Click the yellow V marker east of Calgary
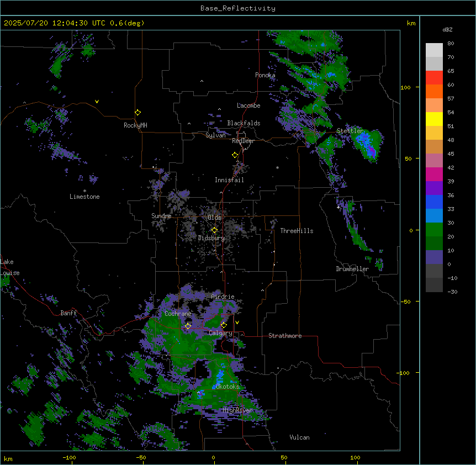Viewport: 476px width, 465px height. (x=237, y=323)
